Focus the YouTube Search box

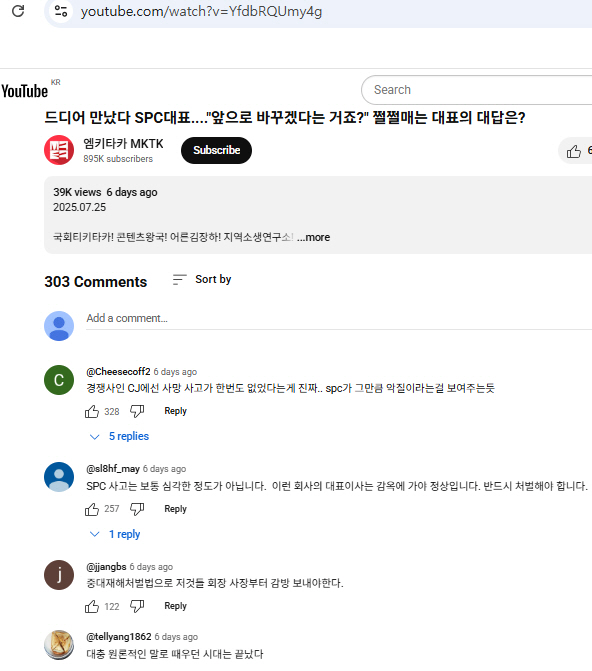click(476, 90)
